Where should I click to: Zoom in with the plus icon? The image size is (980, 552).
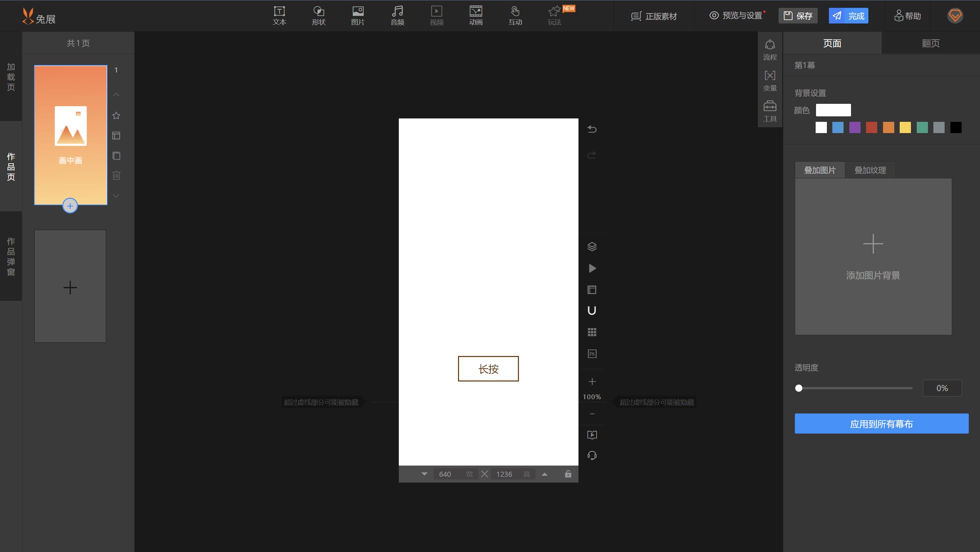pyautogui.click(x=592, y=381)
